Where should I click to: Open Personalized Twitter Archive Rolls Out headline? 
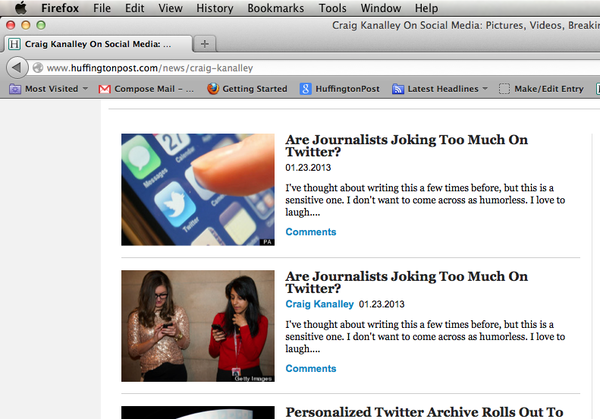(424, 412)
